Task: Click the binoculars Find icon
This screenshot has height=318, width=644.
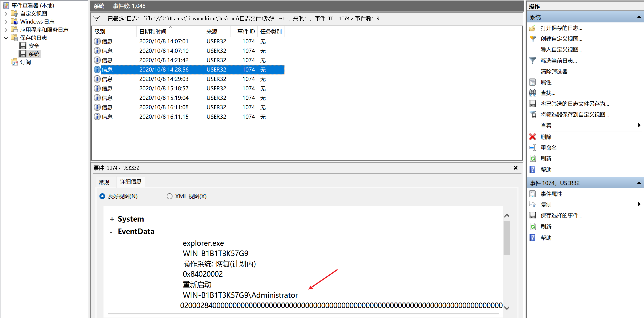Action: [x=532, y=93]
